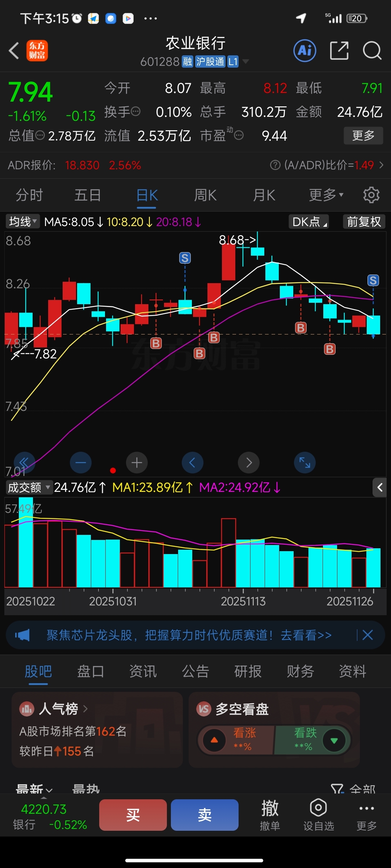
Task: Zoom in chart with plus button
Action: [136, 463]
